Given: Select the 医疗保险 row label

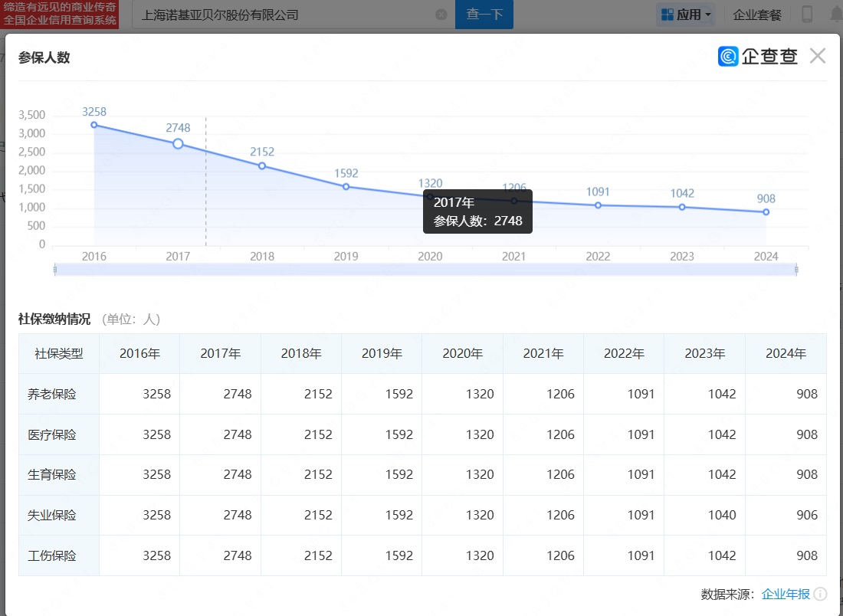Looking at the screenshot, I should [51, 434].
